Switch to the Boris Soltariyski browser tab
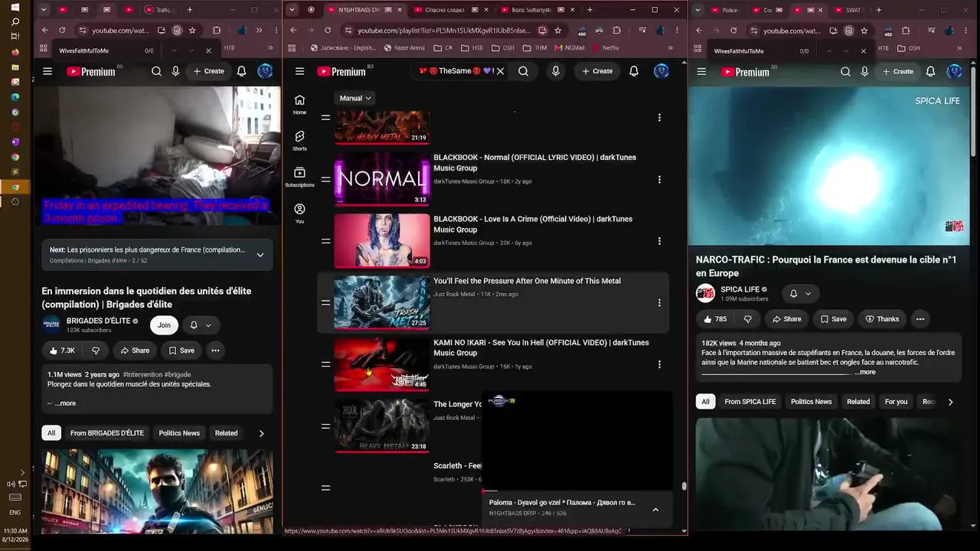Screen dimensions: 980x551 pyautogui.click(x=537, y=10)
